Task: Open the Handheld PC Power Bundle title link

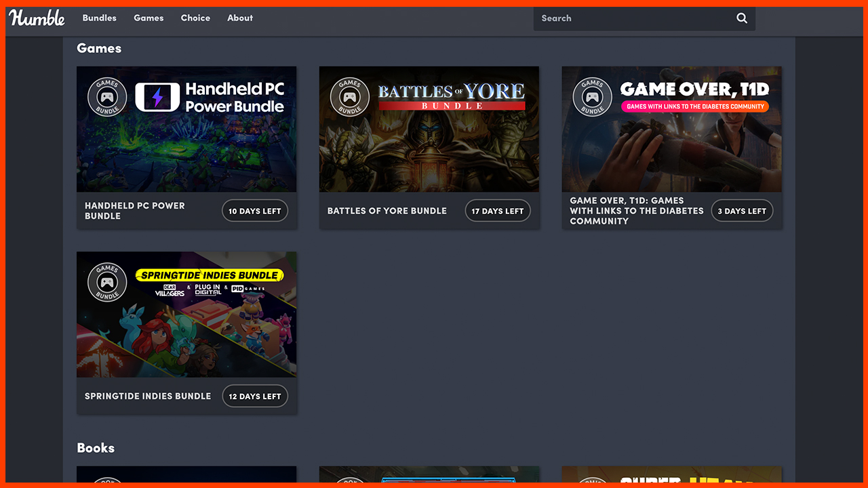Action: pos(135,211)
